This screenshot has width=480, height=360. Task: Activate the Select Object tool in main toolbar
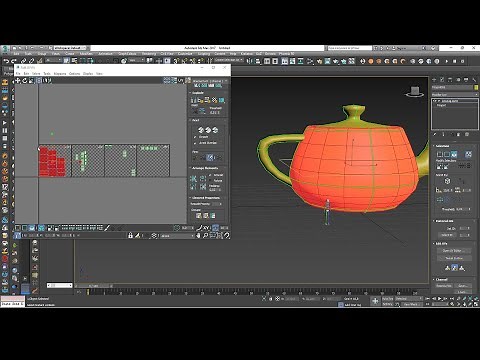point(66,61)
